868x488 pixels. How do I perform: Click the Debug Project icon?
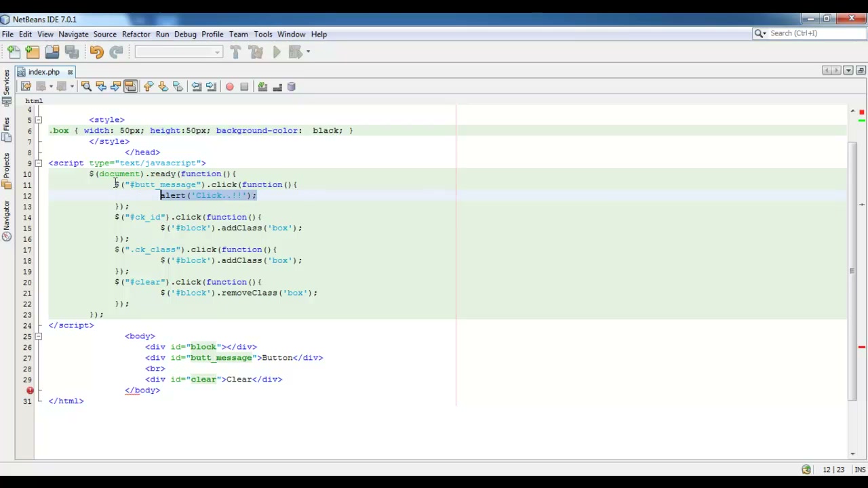(x=295, y=52)
